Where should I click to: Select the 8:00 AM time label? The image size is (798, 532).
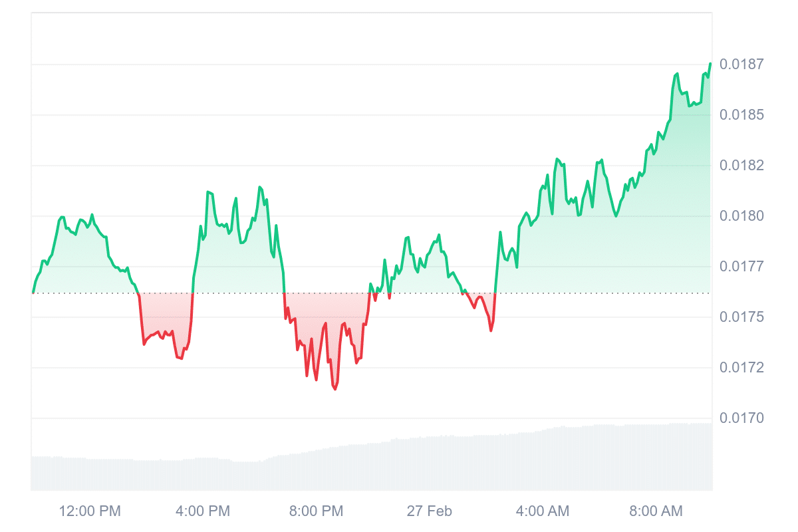(656, 511)
